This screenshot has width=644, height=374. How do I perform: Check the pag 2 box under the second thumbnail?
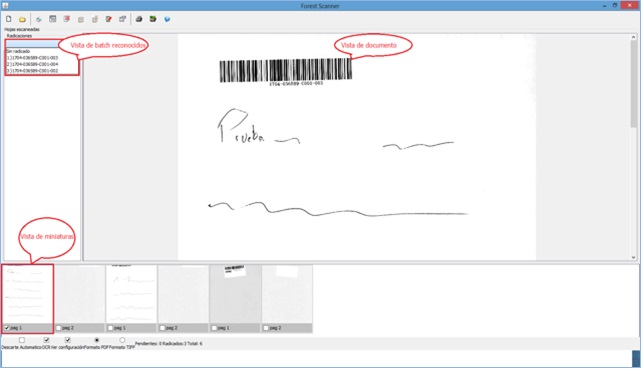pyautogui.click(x=59, y=328)
